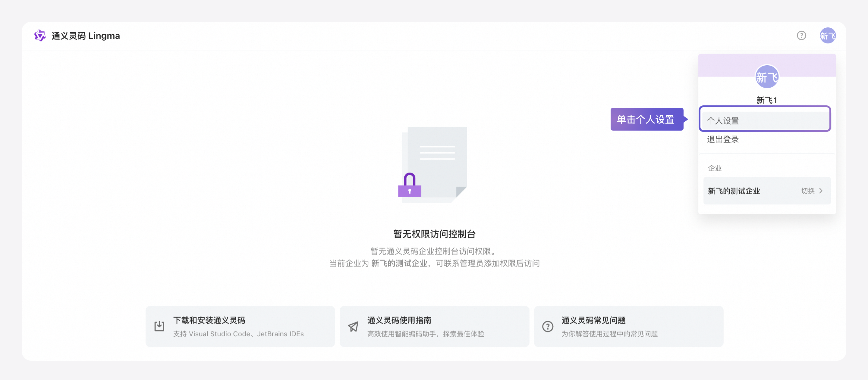Click the 当前企业为 line naming 新飞的测试企业

point(434,263)
